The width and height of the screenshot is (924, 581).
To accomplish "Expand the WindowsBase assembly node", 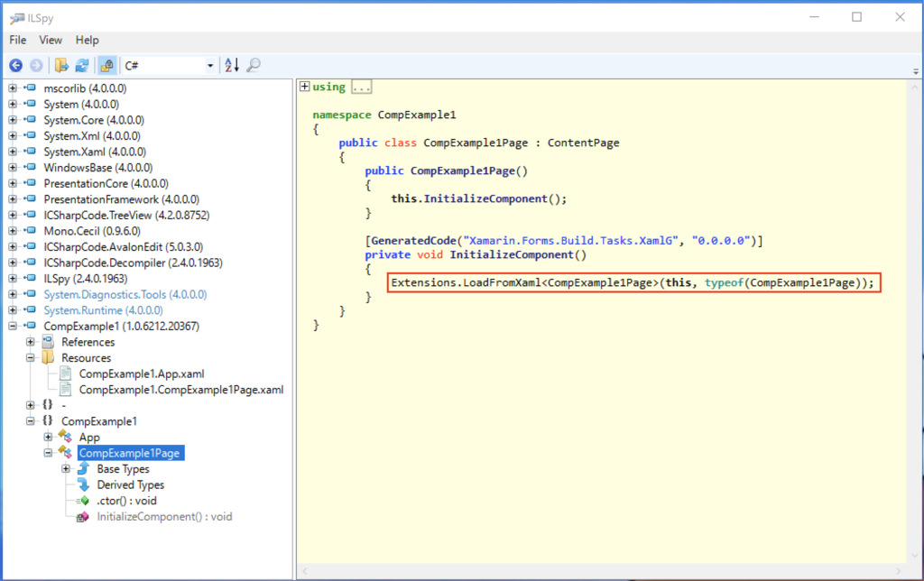I will pos(13,168).
